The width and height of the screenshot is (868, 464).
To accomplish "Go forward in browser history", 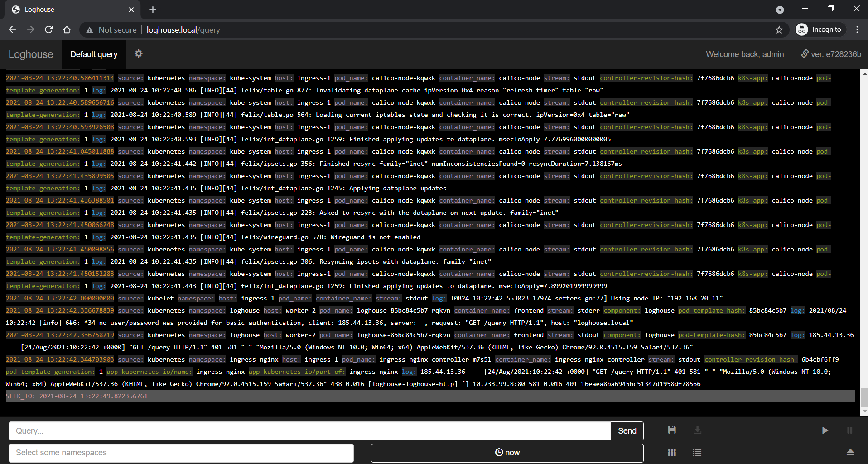I will click(x=30, y=29).
